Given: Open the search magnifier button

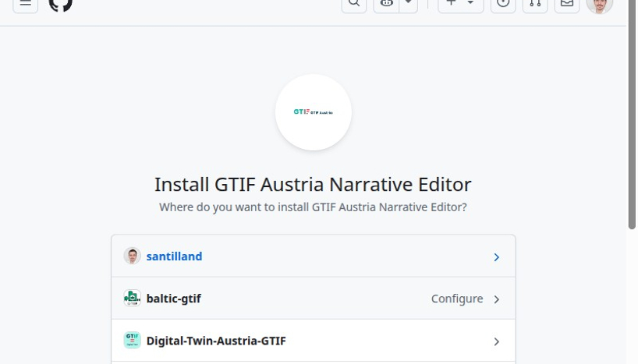Looking at the screenshot, I should (354, 4).
